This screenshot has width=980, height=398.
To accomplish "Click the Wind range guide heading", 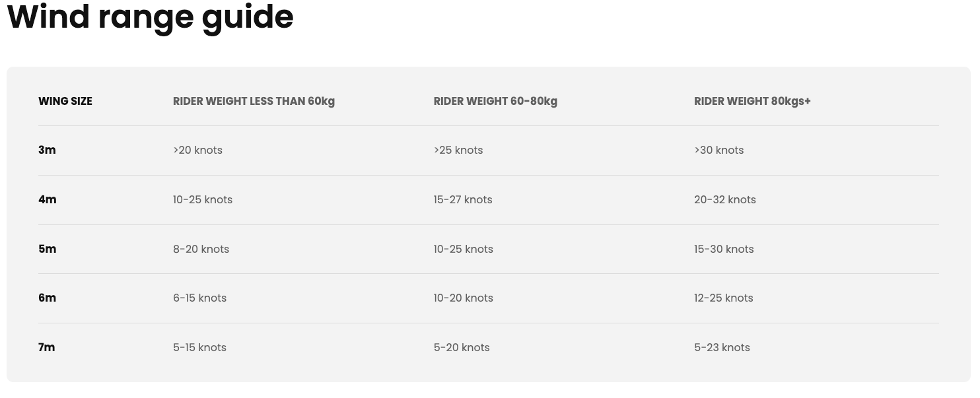I will click(150, 17).
